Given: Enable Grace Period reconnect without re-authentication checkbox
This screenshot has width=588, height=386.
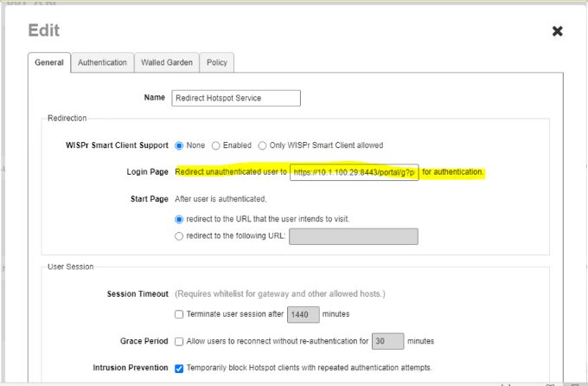Looking at the screenshot, I should tap(179, 341).
